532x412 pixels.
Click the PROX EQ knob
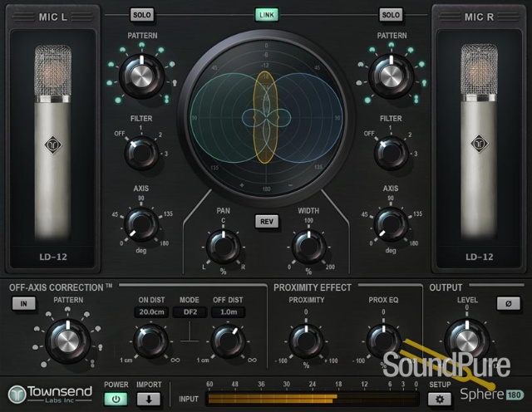384,341
